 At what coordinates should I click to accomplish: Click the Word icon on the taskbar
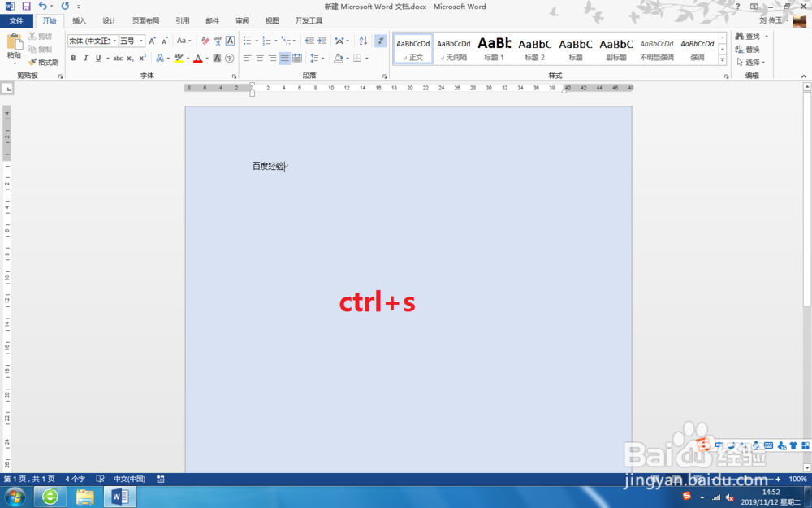[x=120, y=497]
